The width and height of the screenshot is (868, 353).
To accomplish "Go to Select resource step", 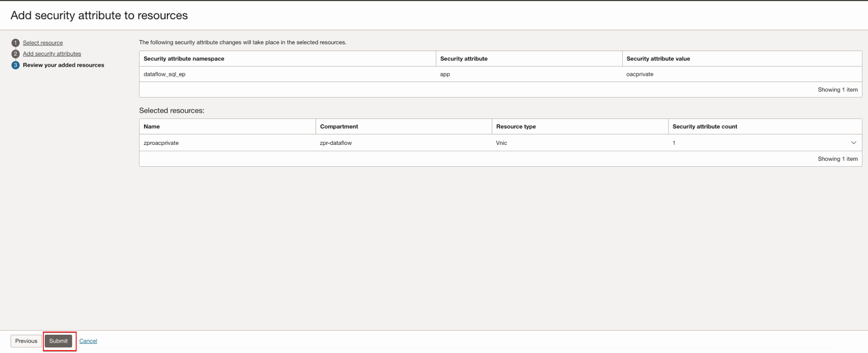I will [42, 43].
